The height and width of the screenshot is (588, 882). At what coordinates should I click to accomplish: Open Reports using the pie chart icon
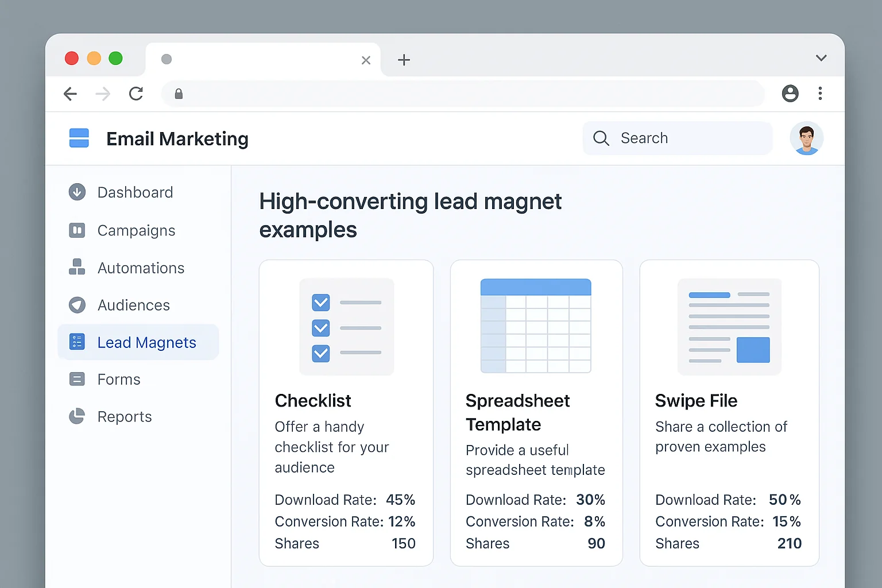[x=77, y=416]
